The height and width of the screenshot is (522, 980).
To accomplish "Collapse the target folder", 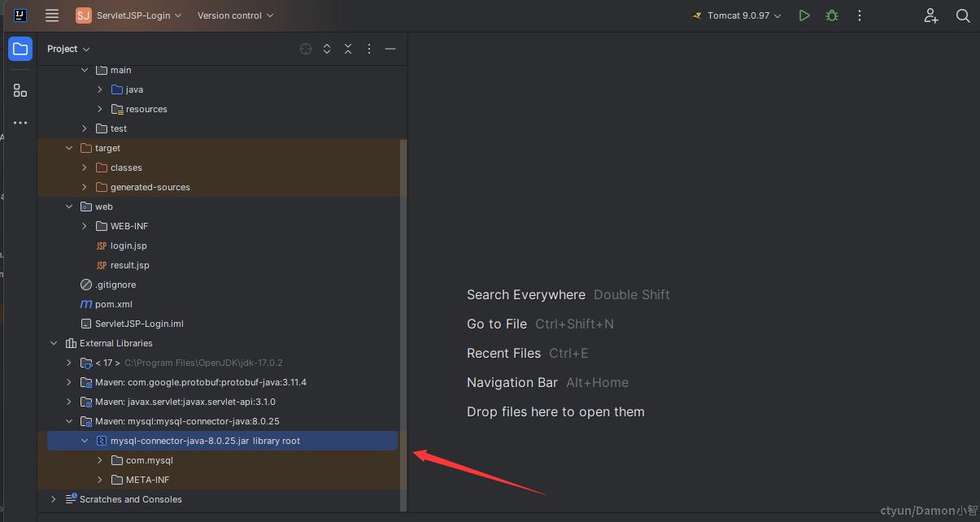I will coord(69,148).
